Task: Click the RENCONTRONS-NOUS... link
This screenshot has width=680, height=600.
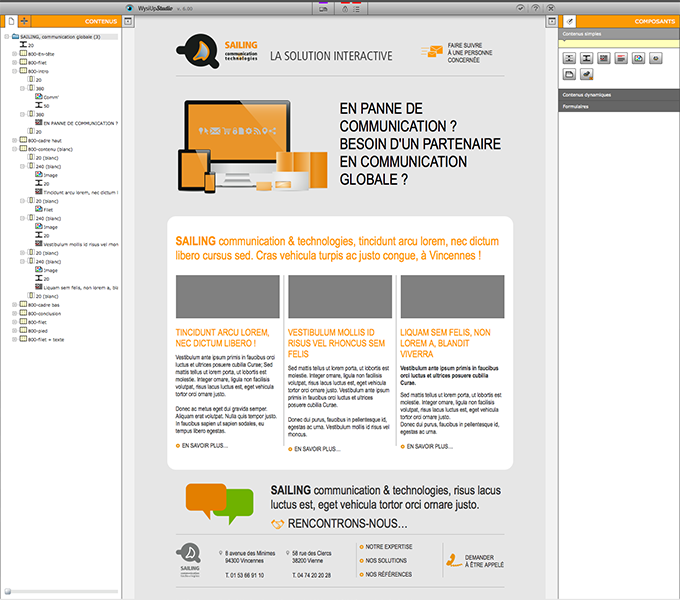Action: click(x=347, y=523)
